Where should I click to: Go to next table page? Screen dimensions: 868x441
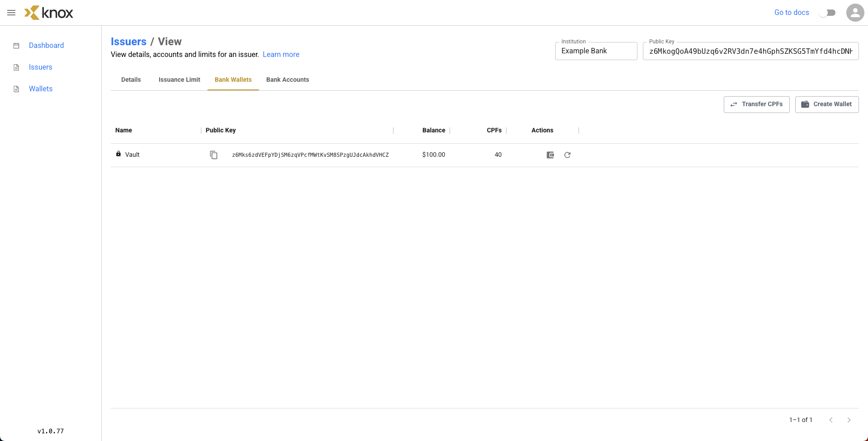849,420
